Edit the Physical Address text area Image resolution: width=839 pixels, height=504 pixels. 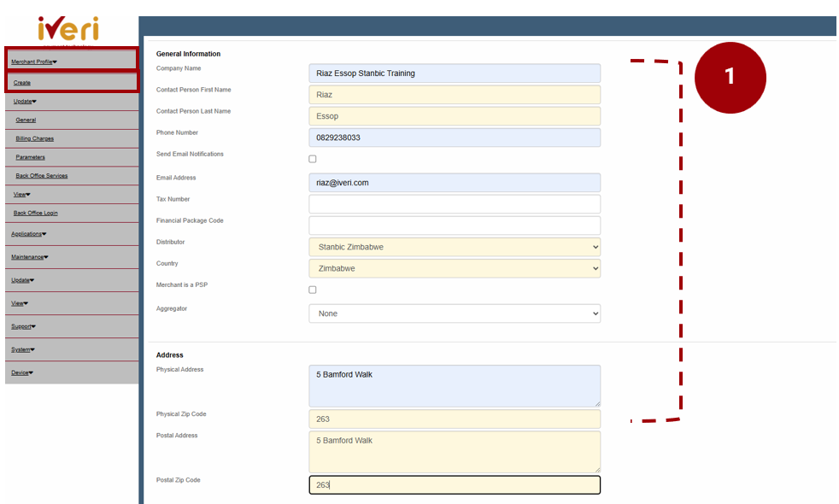[455, 386]
